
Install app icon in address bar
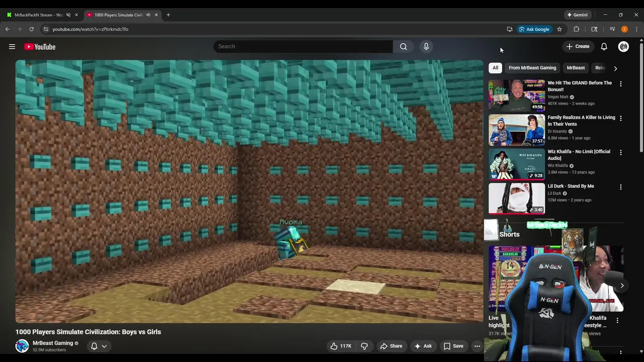point(510,29)
